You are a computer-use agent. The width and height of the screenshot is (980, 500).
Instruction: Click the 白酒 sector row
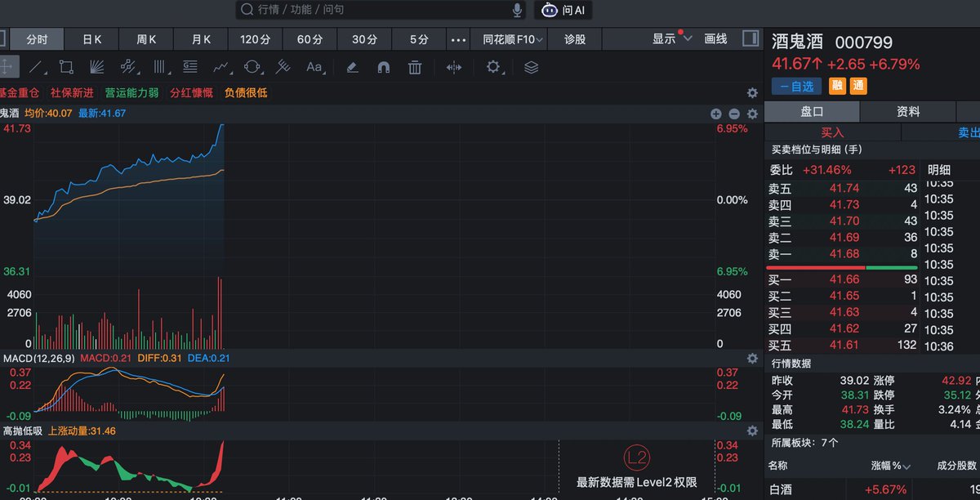tap(873, 489)
